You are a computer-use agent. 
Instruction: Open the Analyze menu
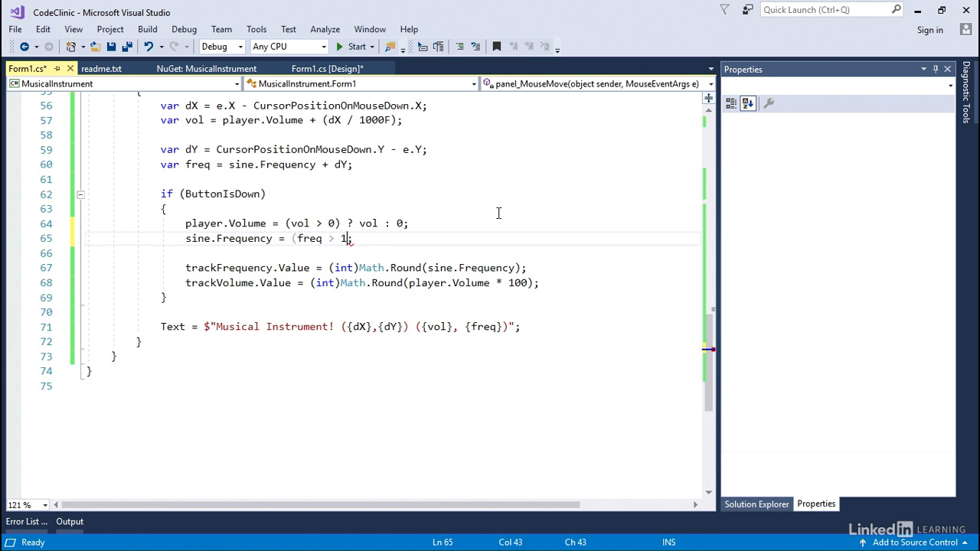325,29
